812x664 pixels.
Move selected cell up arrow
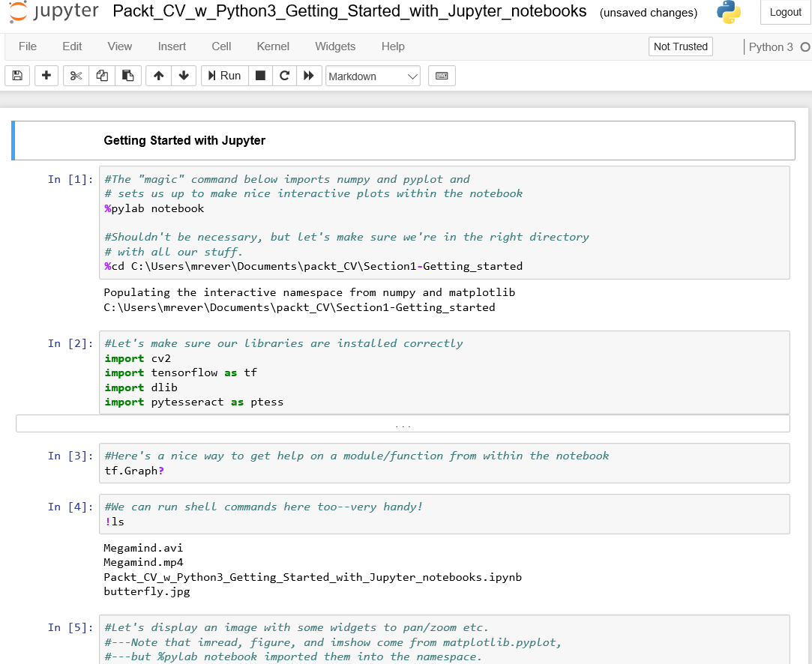click(158, 76)
